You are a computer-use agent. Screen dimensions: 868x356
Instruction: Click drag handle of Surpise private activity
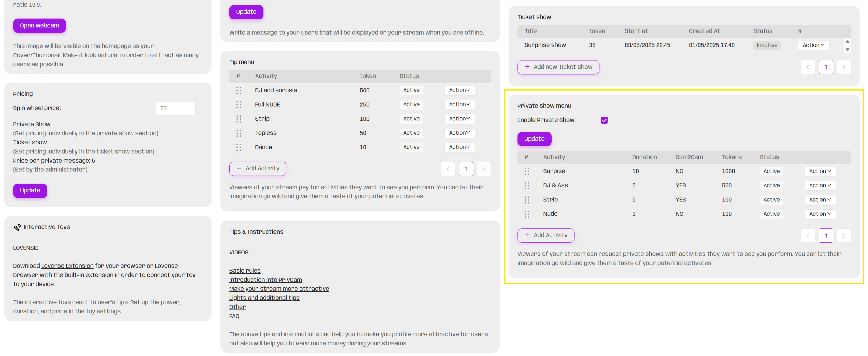pos(526,171)
